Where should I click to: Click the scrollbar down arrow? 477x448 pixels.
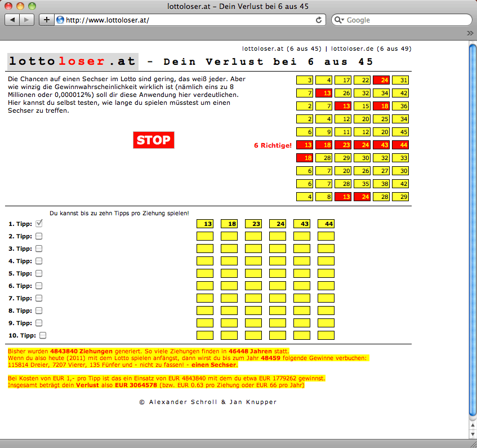coord(472,434)
